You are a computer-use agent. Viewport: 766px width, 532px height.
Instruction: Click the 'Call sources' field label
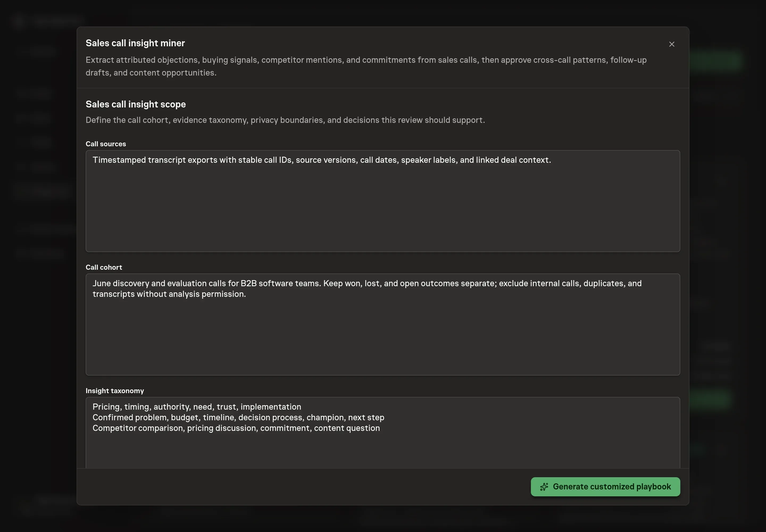tap(106, 144)
